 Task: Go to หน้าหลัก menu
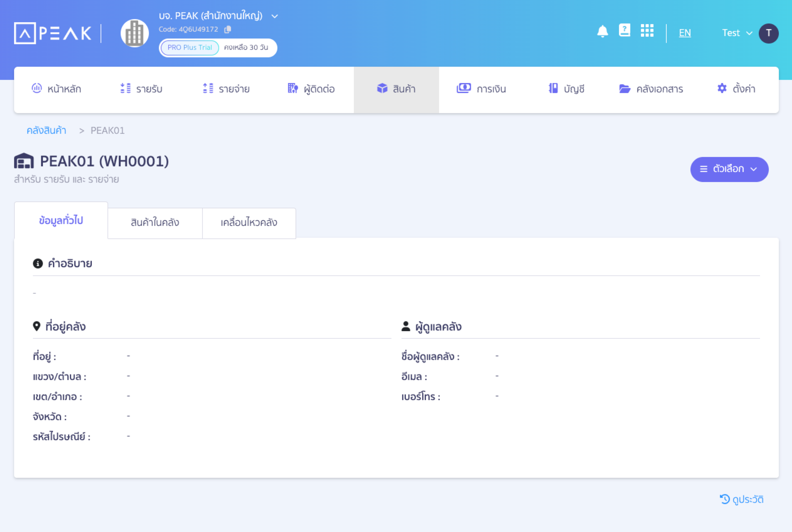[56, 89]
